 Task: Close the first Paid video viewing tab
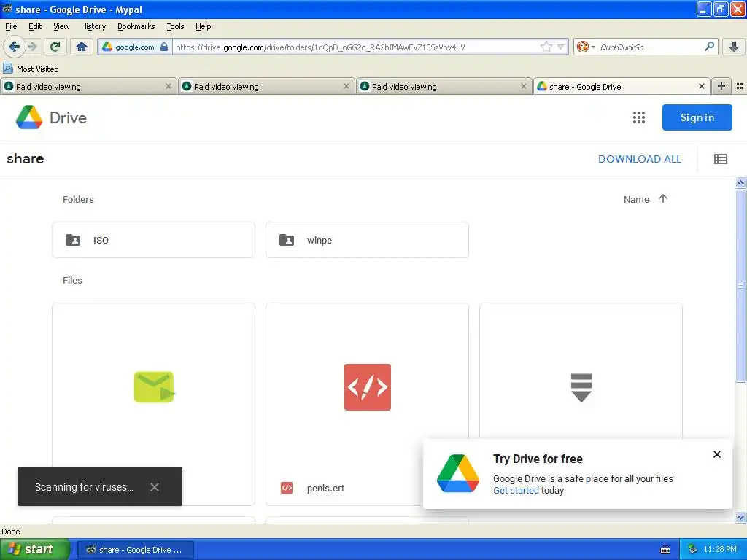(x=169, y=86)
